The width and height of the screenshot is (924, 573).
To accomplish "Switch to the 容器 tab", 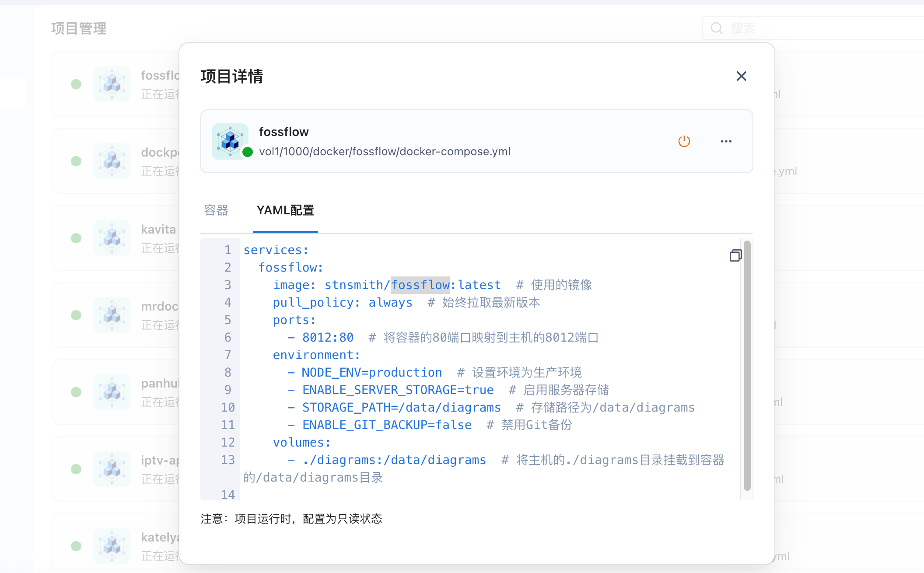I will [216, 210].
